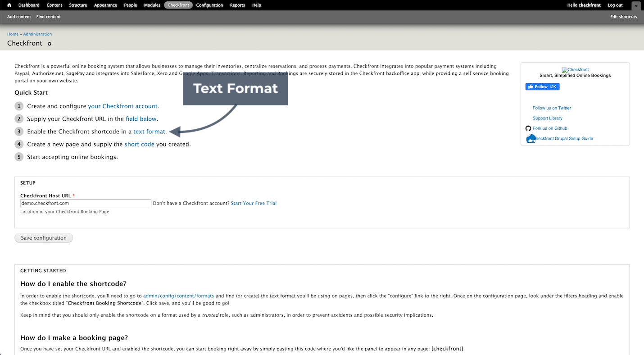Open the Configuration menu

click(209, 5)
